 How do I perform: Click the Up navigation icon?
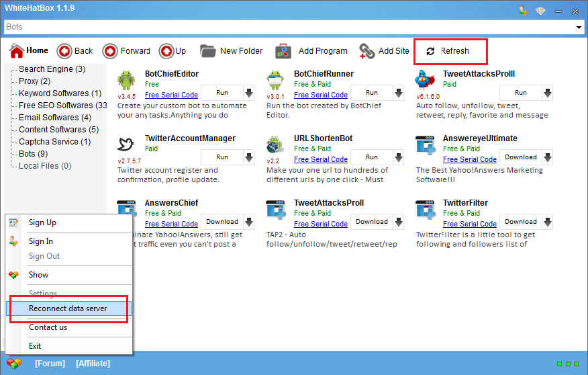pyautogui.click(x=166, y=51)
